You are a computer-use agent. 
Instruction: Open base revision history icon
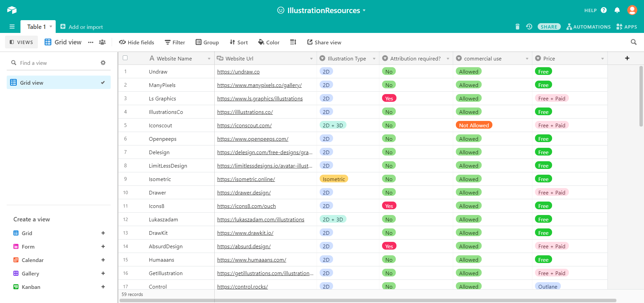point(529,27)
